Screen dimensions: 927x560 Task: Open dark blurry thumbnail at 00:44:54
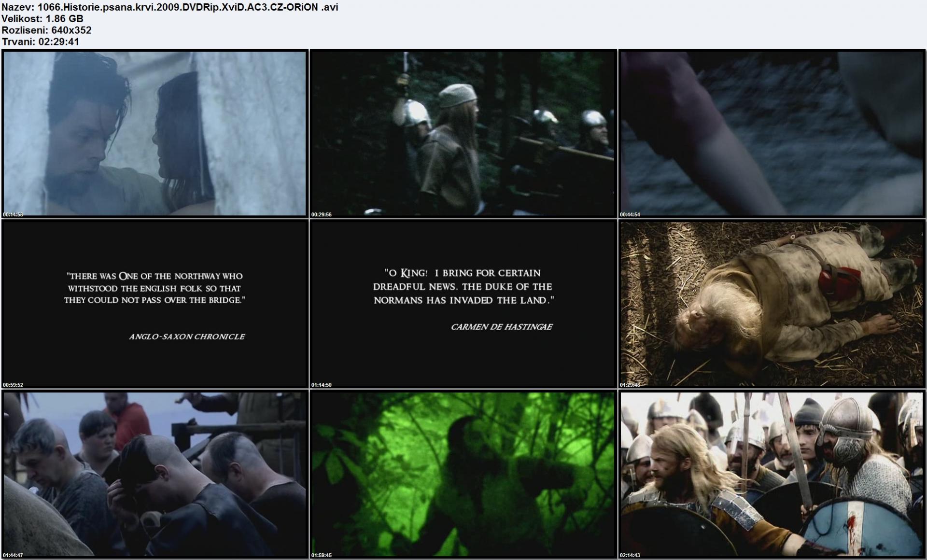tap(772, 133)
